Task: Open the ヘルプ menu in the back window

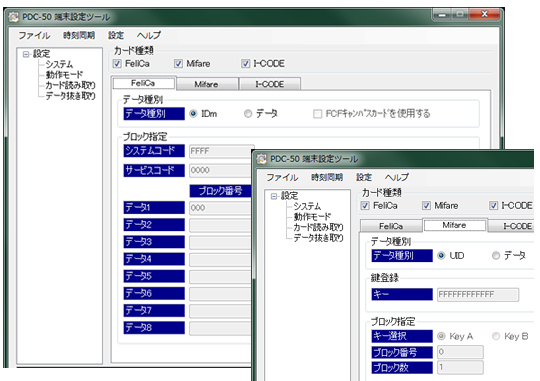Action: (x=149, y=35)
